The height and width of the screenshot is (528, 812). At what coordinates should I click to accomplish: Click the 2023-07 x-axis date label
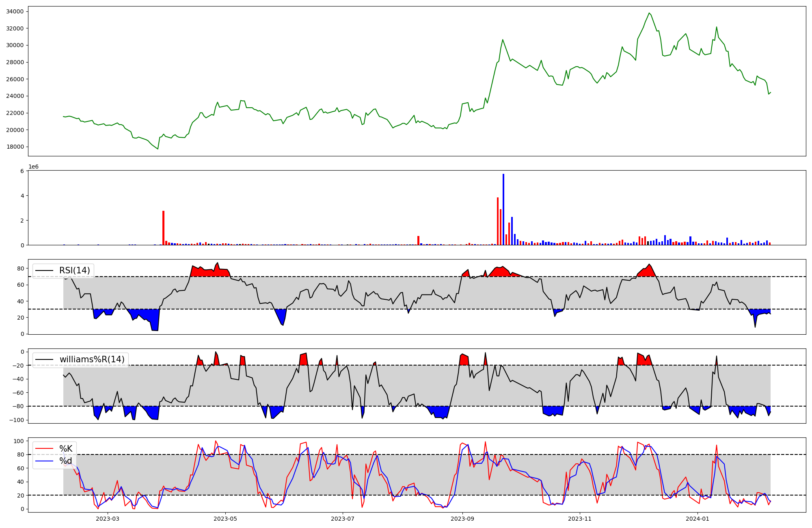(343, 519)
